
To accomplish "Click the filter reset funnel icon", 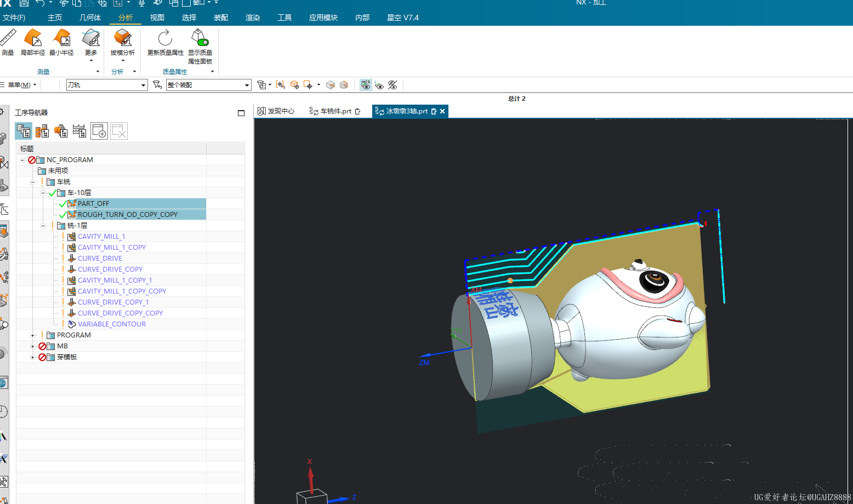I will (157, 85).
